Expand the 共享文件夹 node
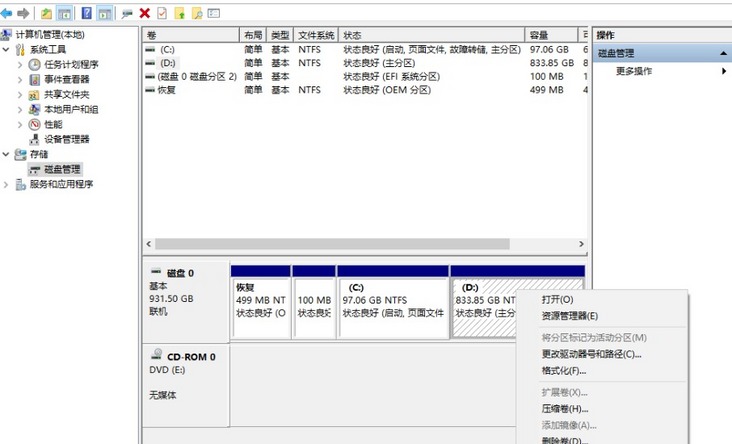 click(x=20, y=94)
